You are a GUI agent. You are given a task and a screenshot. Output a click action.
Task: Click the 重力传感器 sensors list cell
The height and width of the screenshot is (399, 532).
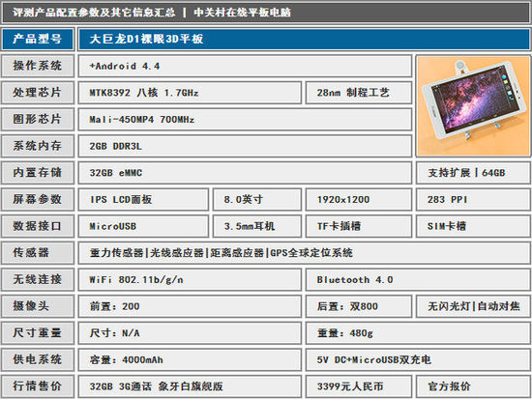click(x=304, y=253)
